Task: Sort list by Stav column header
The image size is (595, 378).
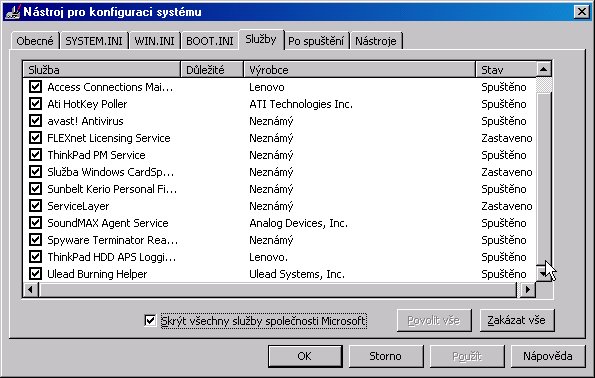Action: pyautogui.click(x=506, y=70)
